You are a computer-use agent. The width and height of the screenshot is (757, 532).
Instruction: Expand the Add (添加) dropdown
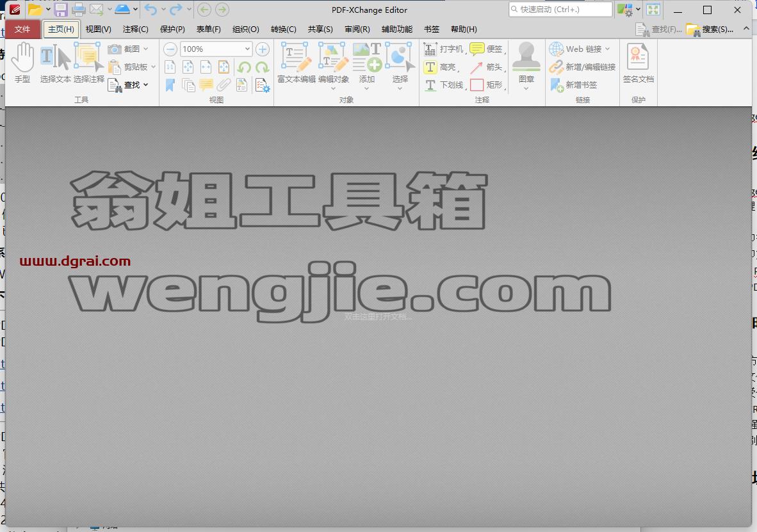366,88
